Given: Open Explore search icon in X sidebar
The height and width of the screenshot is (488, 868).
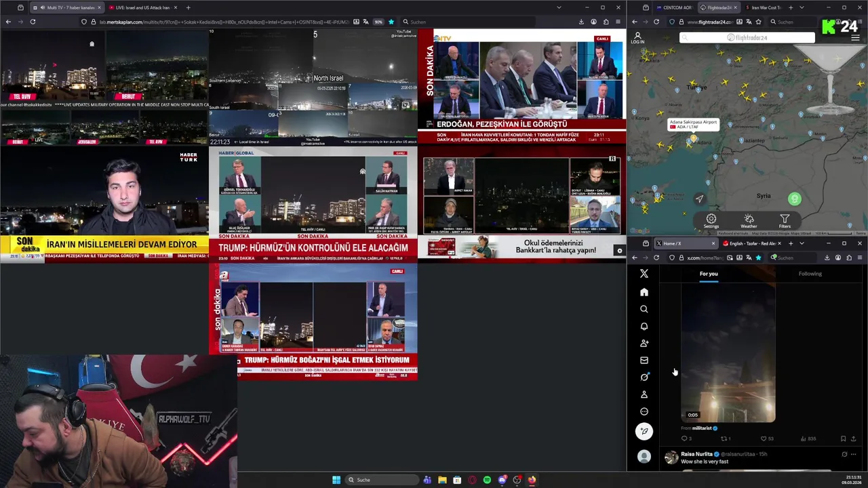Looking at the screenshot, I should 644,309.
